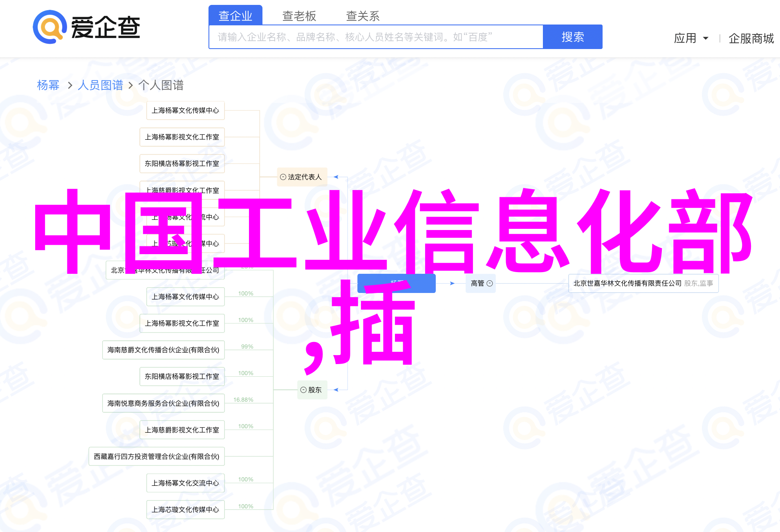Viewport: 780px width, 532px height.
Task: Click the blue 搜索 button
Action: [x=573, y=37]
